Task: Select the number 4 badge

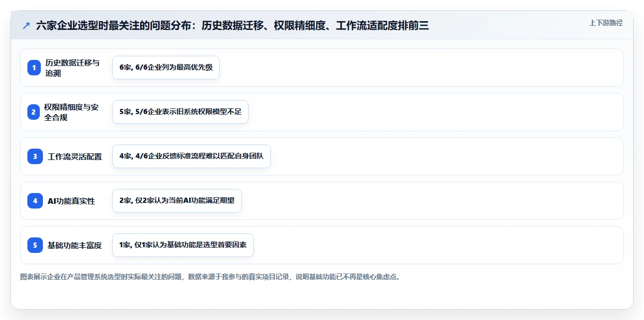Action: click(35, 201)
